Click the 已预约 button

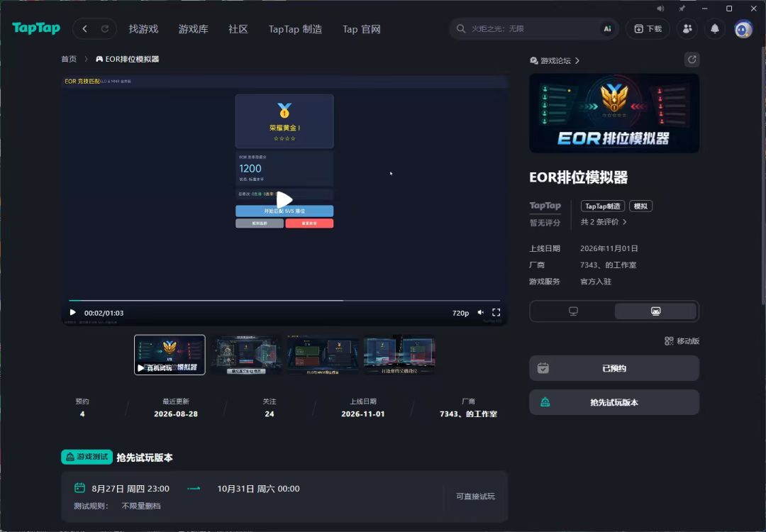tap(614, 368)
